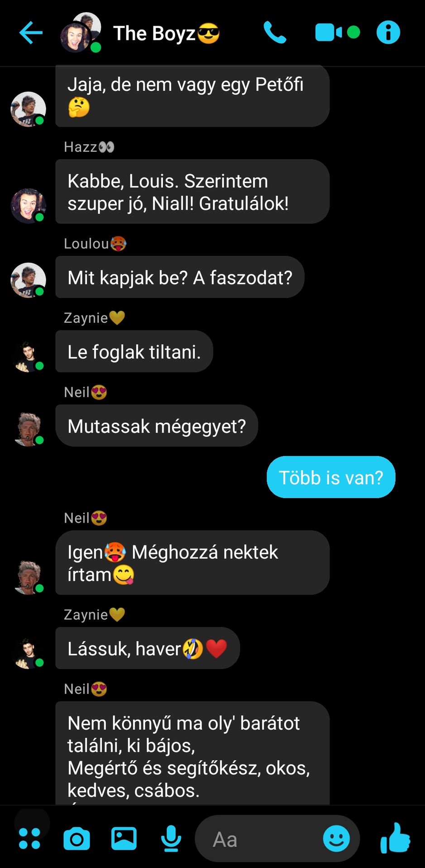425x868 pixels.
Task: Tap avatar beside "Kabbe, Louis" message
Action: coord(28,206)
